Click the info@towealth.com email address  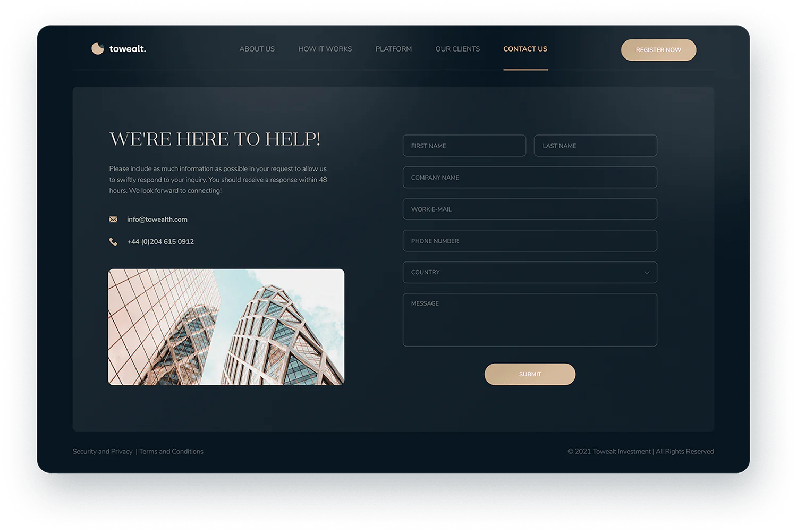click(157, 219)
